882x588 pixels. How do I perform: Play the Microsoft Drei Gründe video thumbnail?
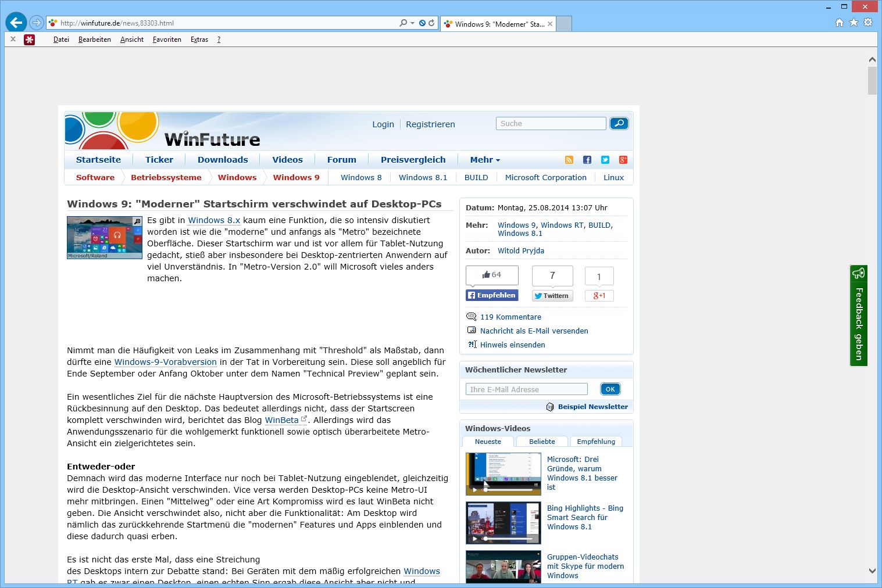[x=504, y=474]
